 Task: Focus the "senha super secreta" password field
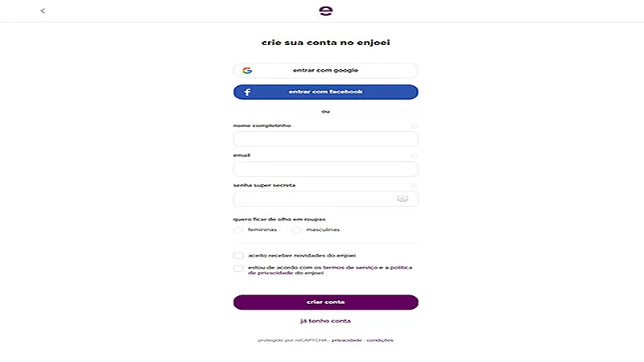314,199
